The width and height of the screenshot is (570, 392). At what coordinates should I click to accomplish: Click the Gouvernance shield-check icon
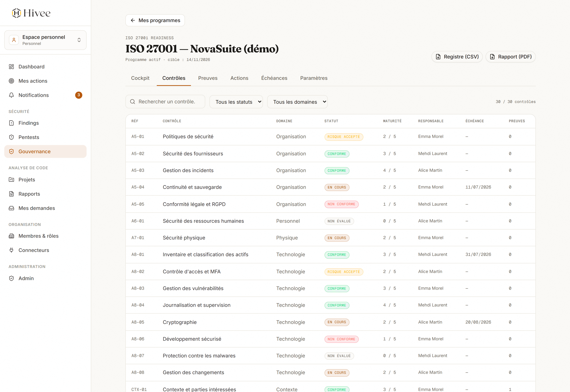[11, 151]
